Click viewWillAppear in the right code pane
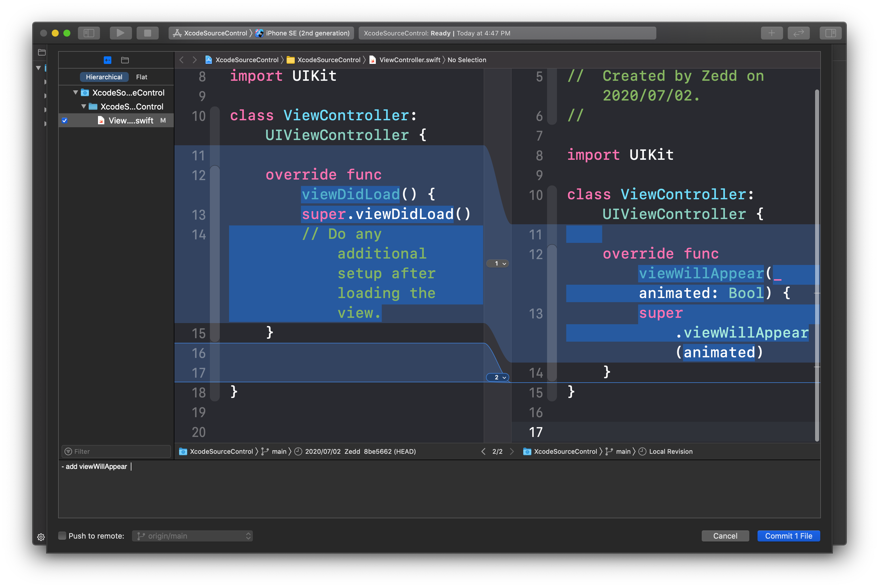879x588 pixels. [701, 273]
